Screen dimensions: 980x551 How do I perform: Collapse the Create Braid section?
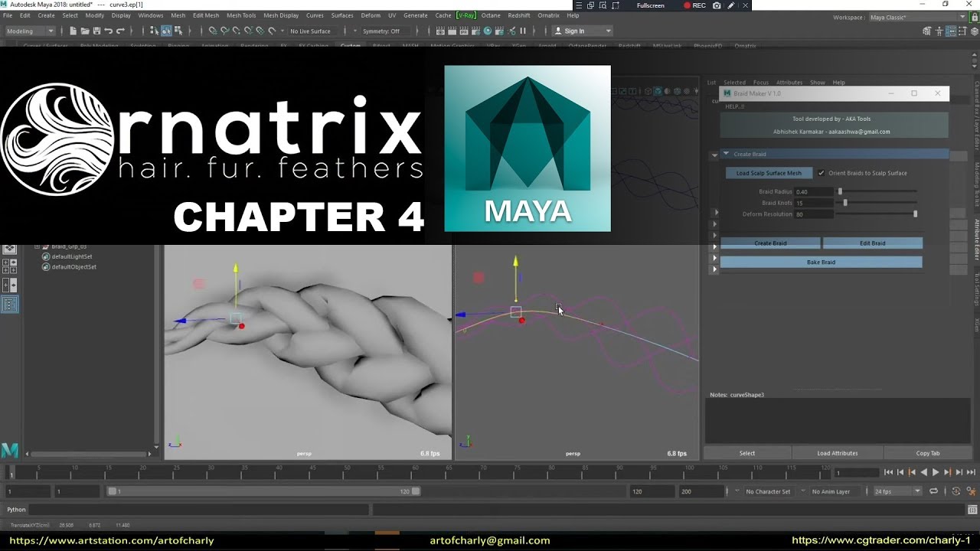point(726,154)
